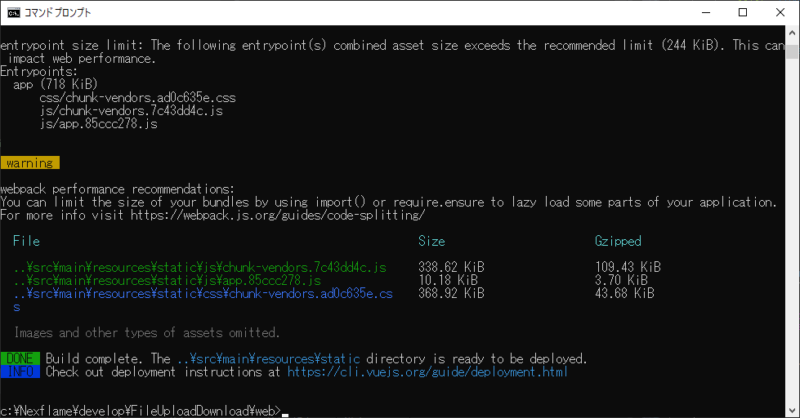Click the Size column header
The width and height of the screenshot is (800, 418).
tap(432, 241)
